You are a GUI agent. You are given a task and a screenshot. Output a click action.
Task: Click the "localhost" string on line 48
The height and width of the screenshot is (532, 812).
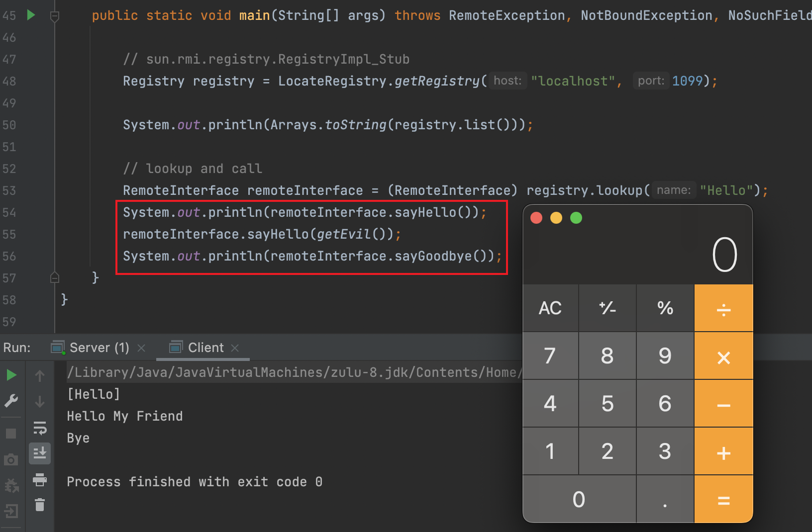pos(573,81)
